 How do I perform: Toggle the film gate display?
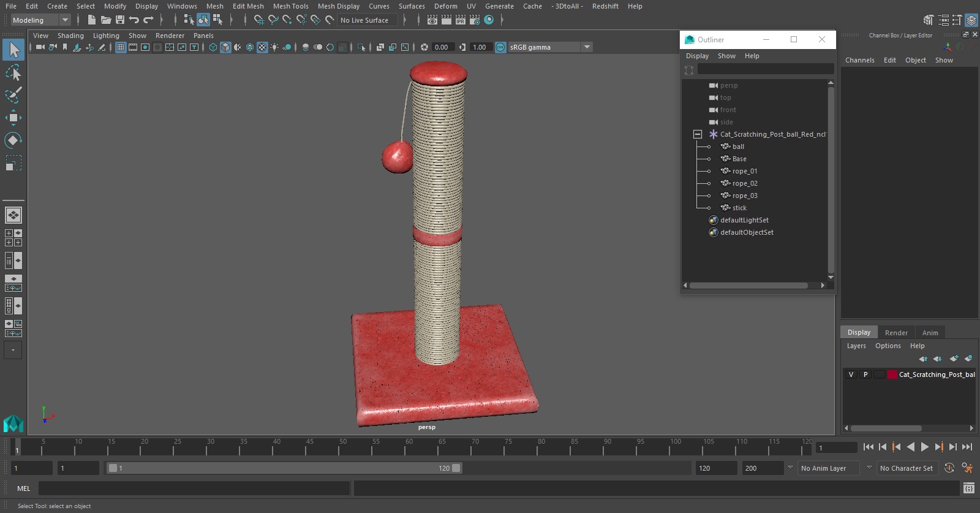click(x=133, y=47)
